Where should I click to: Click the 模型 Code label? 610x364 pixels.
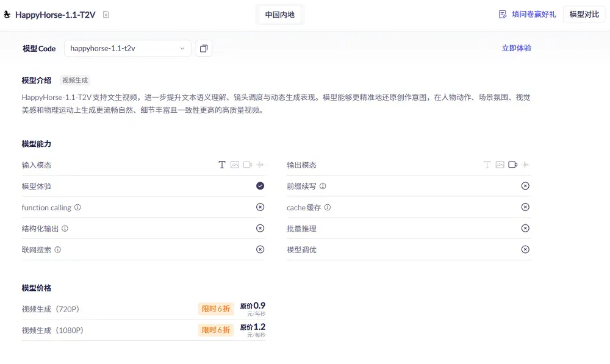coord(39,49)
